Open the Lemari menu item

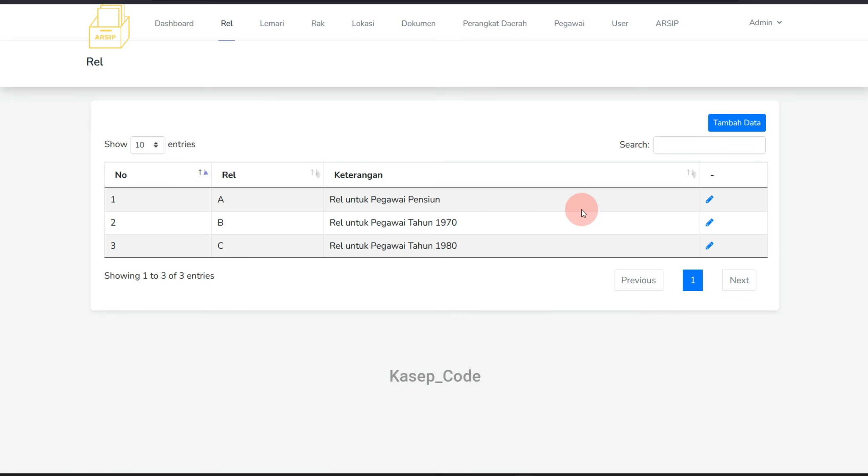272,23
